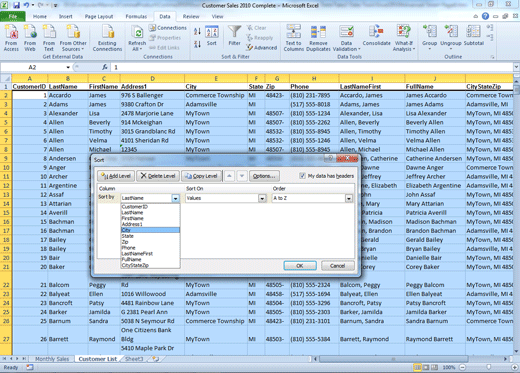520x373 pixels.
Task: Click the From Web icon
Action: tap(30, 38)
